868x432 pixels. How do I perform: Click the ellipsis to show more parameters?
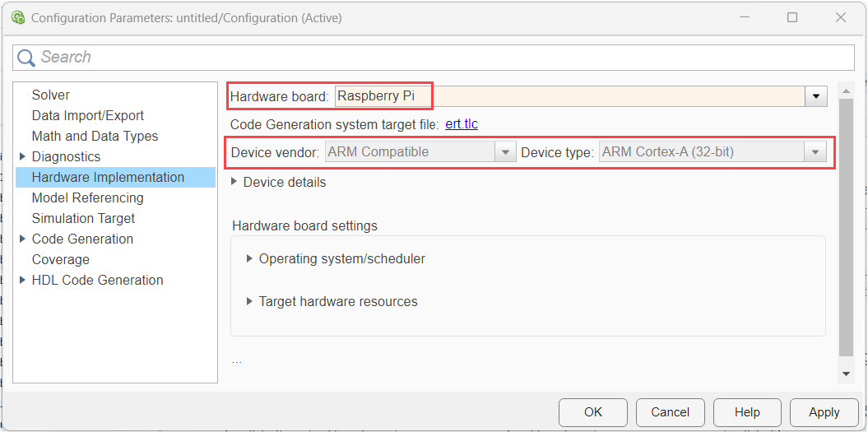pos(237,361)
